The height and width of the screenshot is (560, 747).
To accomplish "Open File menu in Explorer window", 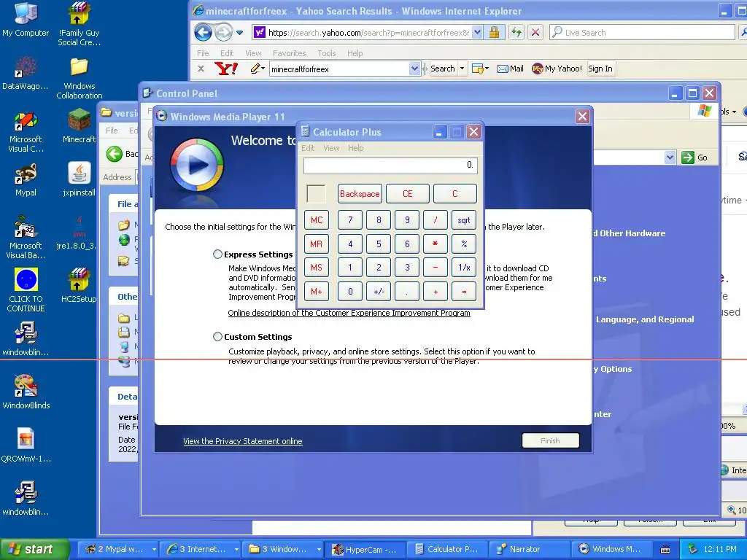I will (x=112, y=131).
